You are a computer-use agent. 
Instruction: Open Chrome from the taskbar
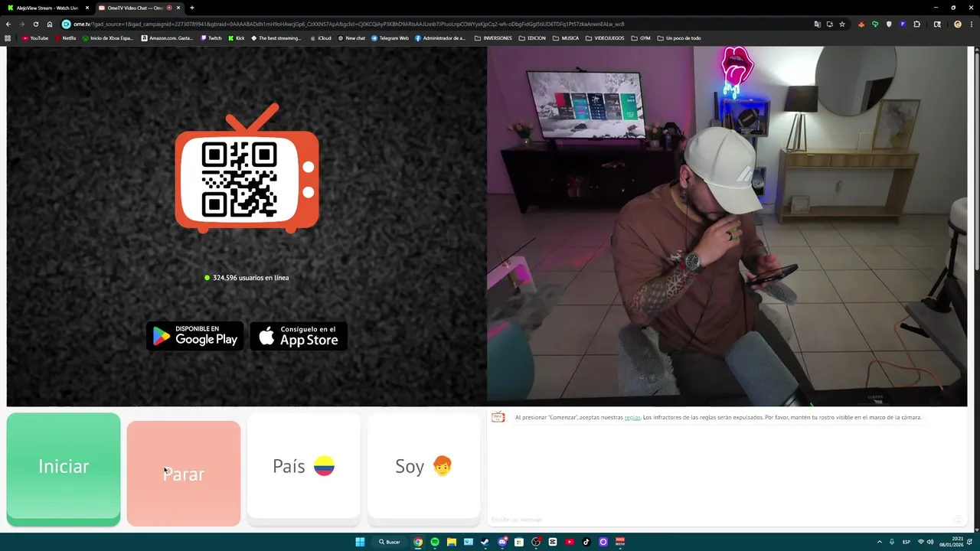[418, 542]
